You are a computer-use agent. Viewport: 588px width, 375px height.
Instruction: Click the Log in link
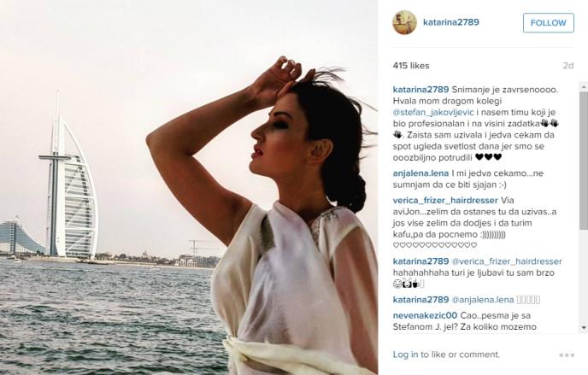(x=405, y=354)
